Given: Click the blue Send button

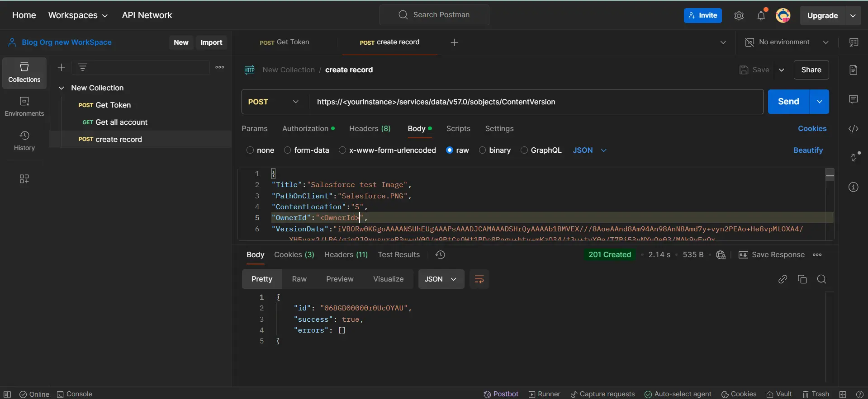Looking at the screenshot, I should coord(788,102).
